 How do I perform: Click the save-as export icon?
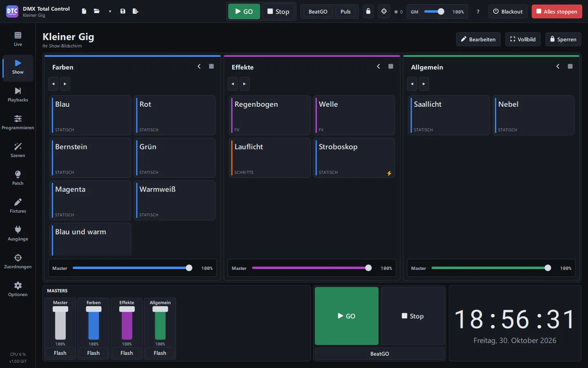136,11
